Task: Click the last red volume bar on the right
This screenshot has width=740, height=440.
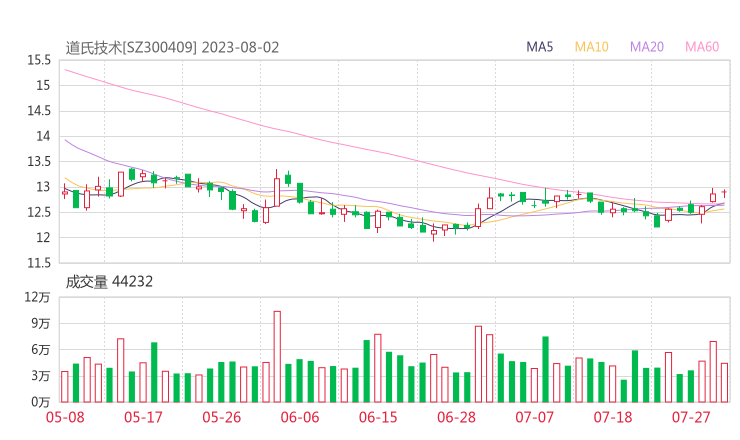Action: 724,383
